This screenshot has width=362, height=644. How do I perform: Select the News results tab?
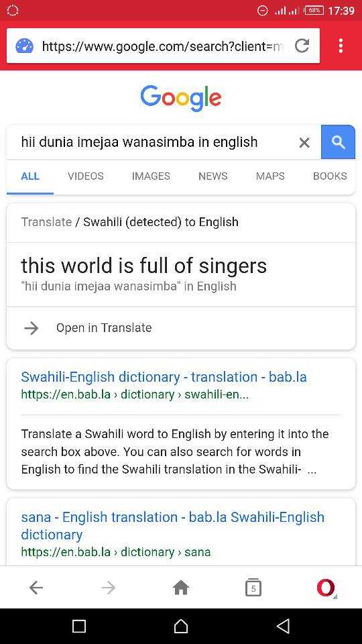click(x=213, y=176)
